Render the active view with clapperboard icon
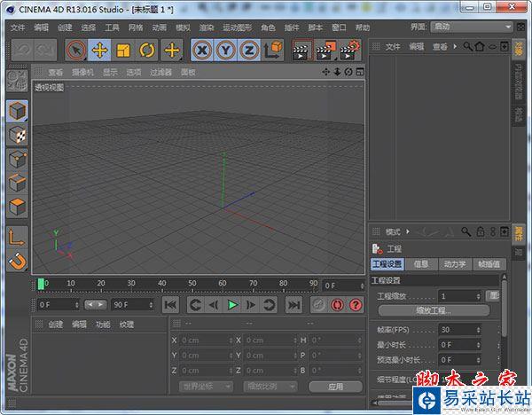The height and width of the screenshot is (415, 532). [301, 51]
